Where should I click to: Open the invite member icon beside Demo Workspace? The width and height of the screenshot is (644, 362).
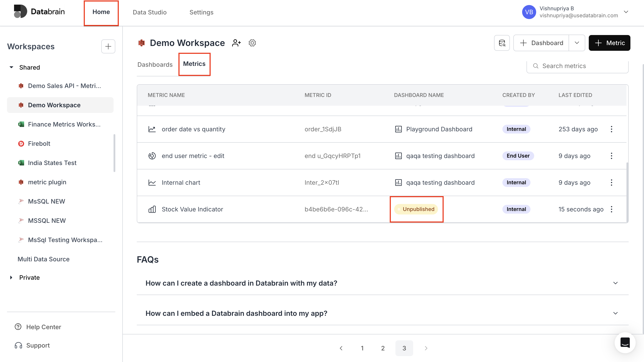pyautogui.click(x=236, y=43)
